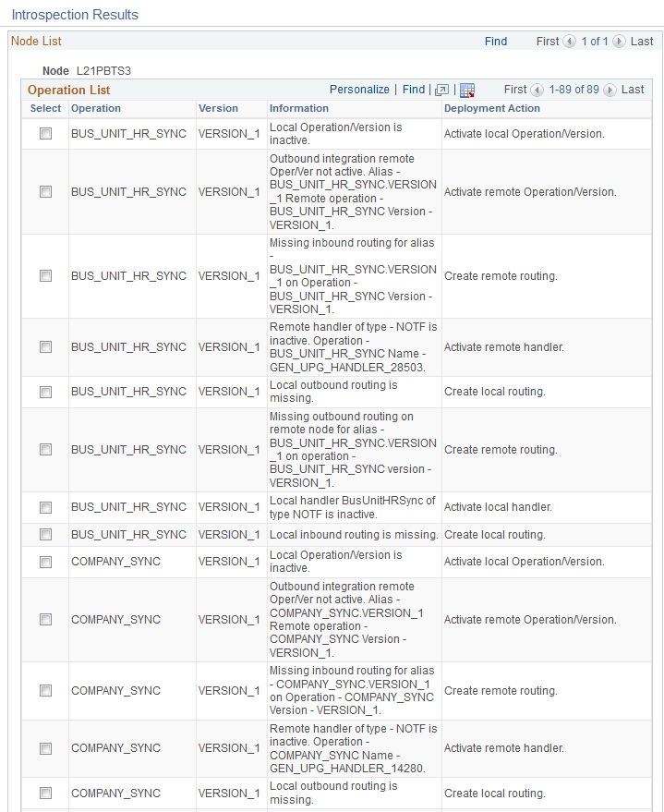Check the first COMPANY_SYNC row checkbox

[x=45, y=561]
